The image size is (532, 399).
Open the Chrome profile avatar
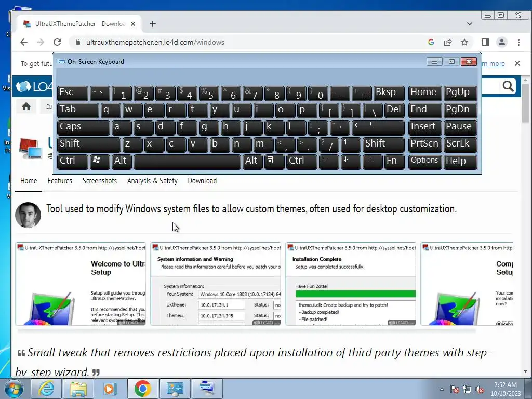click(502, 42)
